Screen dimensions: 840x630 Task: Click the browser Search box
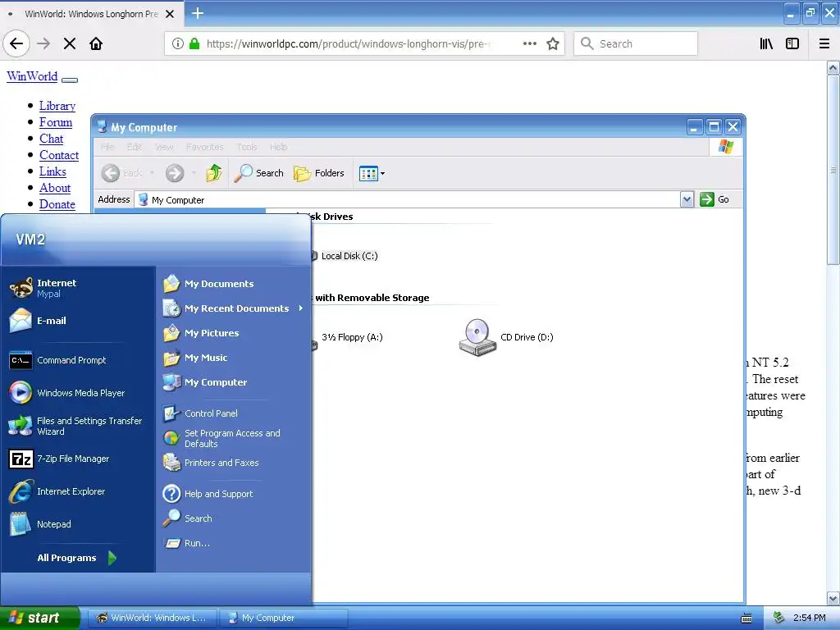[x=636, y=43]
